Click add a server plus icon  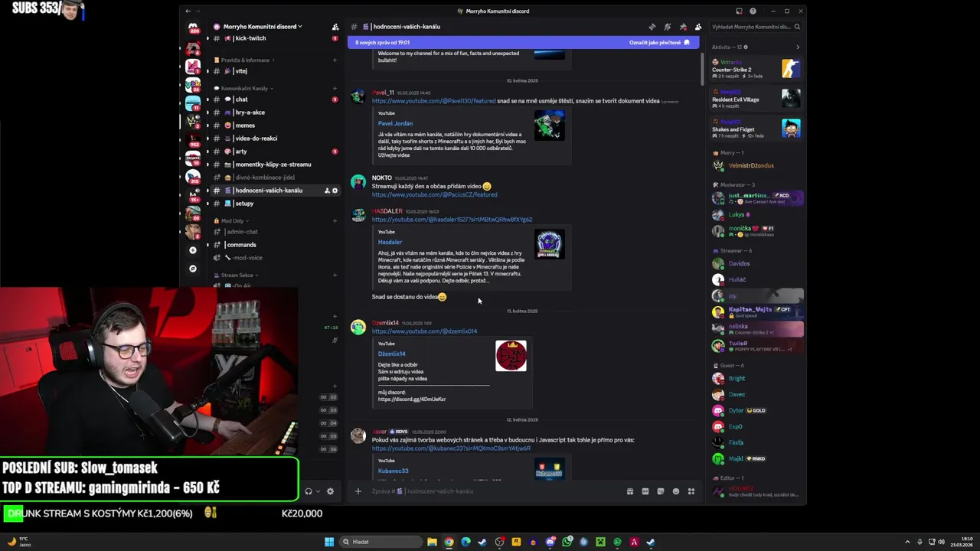point(193,250)
